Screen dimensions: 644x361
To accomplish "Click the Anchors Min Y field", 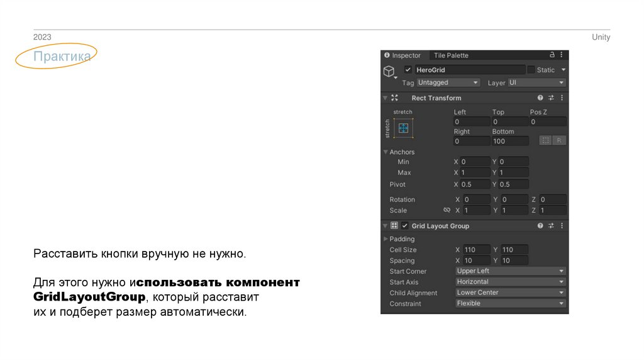I will click(x=513, y=162).
